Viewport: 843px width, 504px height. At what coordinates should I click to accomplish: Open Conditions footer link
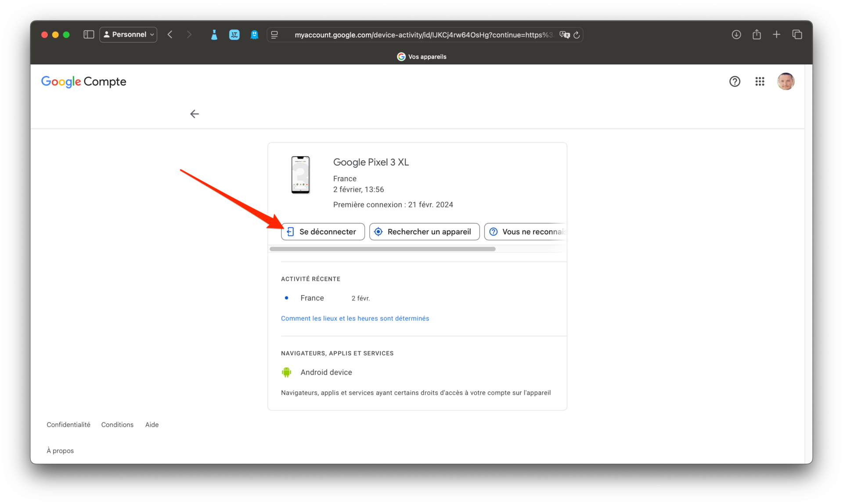point(117,425)
